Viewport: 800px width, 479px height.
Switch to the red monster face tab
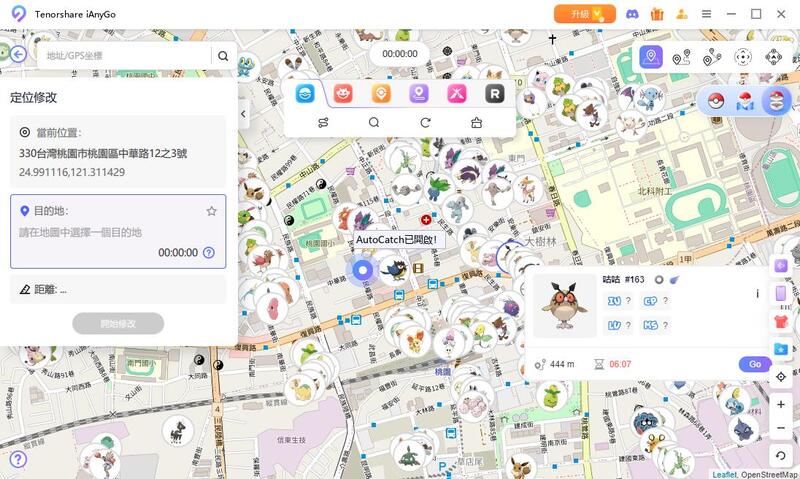(343, 94)
